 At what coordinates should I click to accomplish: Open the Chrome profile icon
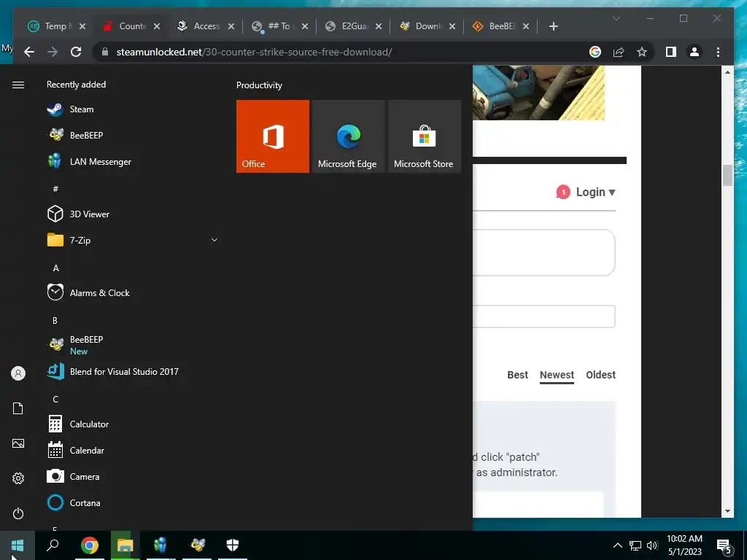tap(694, 52)
